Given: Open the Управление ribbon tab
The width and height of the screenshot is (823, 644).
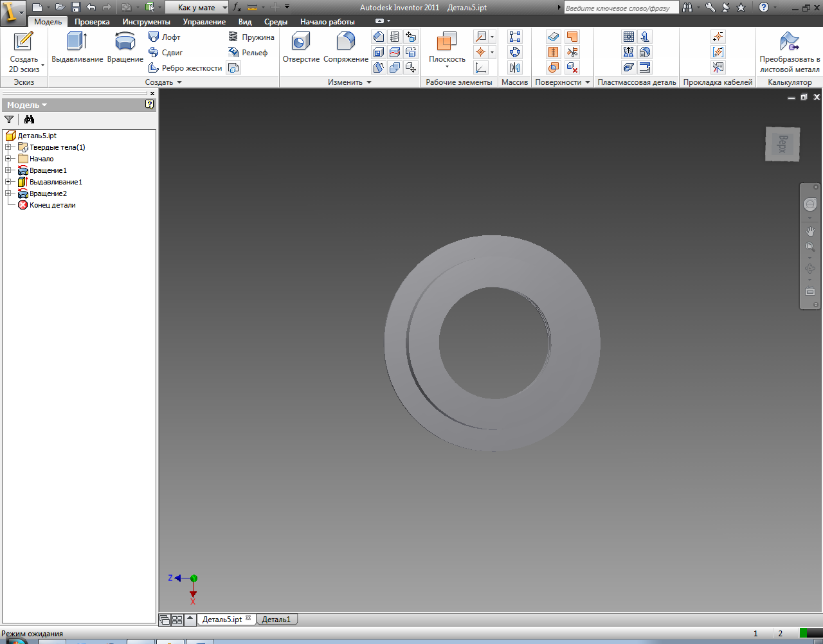Looking at the screenshot, I should click(204, 22).
